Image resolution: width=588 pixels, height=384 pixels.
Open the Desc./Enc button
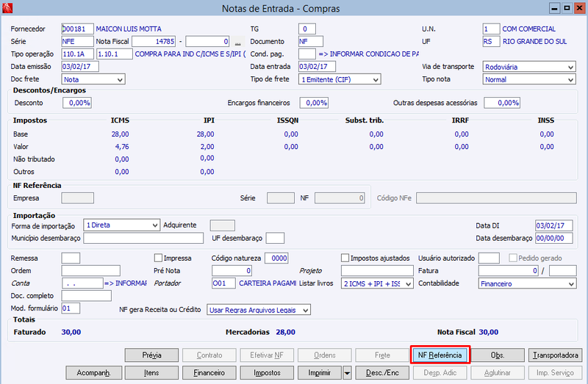point(382,373)
